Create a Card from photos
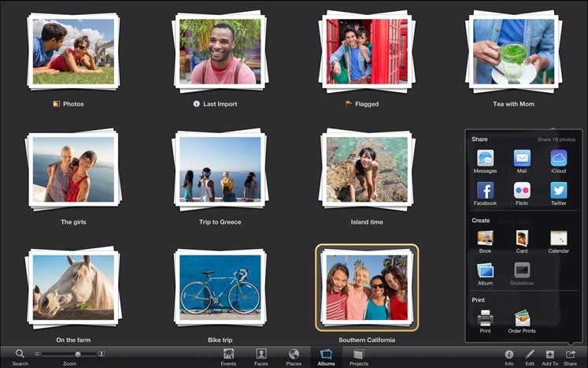This screenshot has width=588, height=368. (x=522, y=238)
